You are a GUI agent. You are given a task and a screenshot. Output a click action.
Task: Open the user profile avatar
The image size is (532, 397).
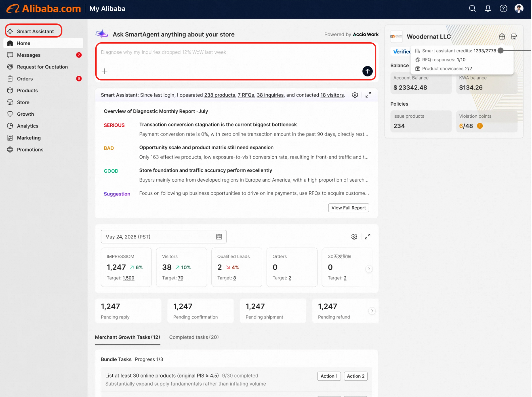click(x=519, y=9)
